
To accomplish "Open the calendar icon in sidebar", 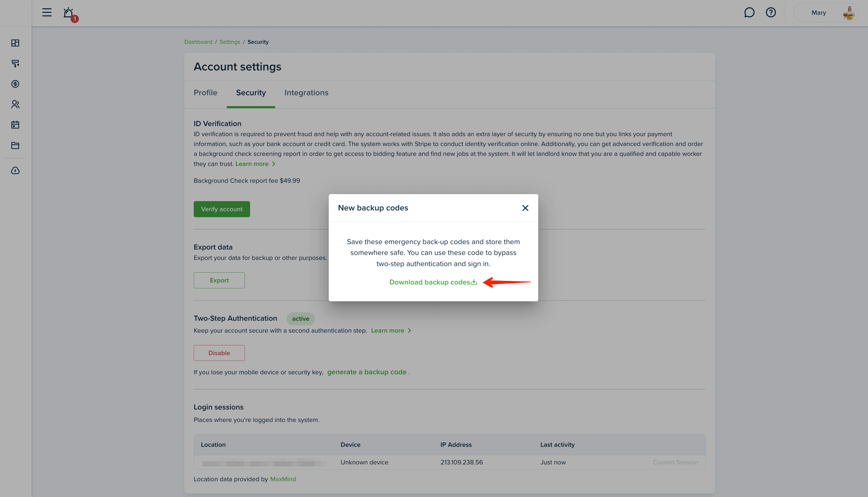I will point(15,125).
